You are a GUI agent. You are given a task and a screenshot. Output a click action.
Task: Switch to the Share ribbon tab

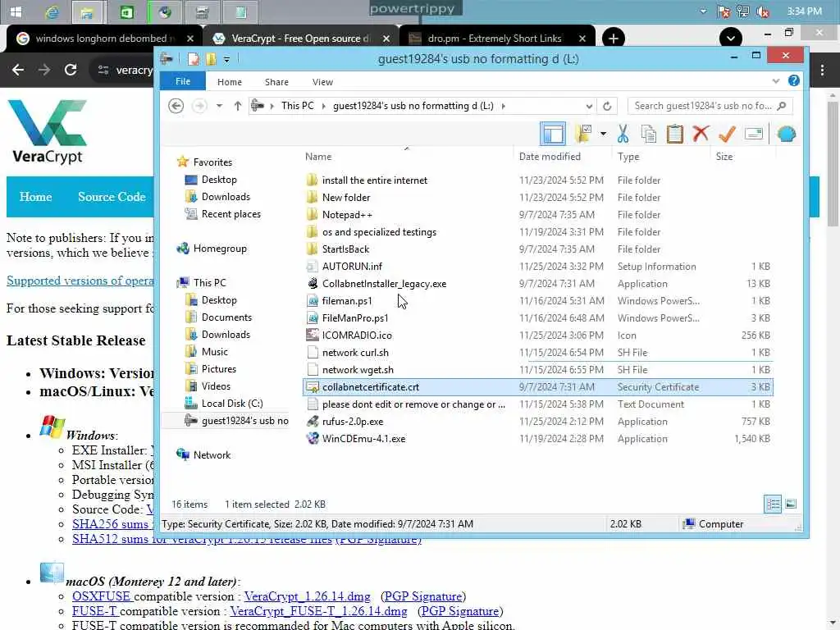[276, 82]
